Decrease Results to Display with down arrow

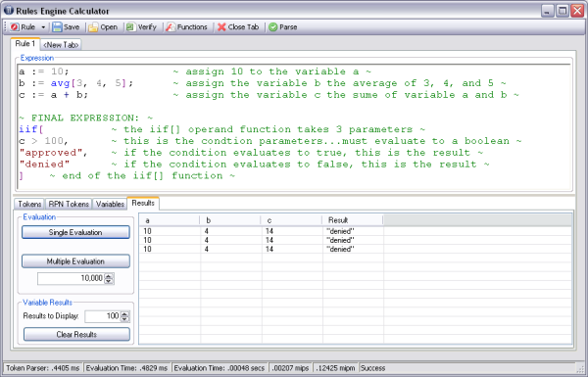[124, 319]
